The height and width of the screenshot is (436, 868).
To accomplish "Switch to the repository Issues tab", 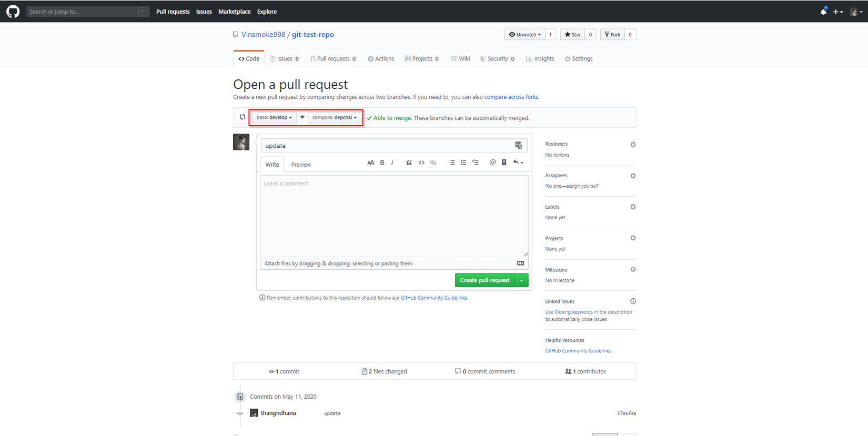I will click(285, 59).
